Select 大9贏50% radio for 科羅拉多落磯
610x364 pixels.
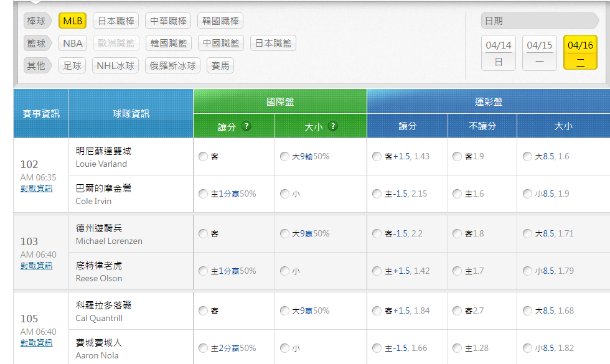[285, 310]
